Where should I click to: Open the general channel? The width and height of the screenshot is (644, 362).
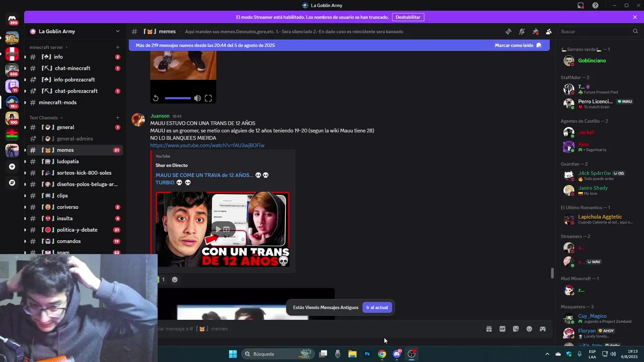pyautogui.click(x=74, y=127)
